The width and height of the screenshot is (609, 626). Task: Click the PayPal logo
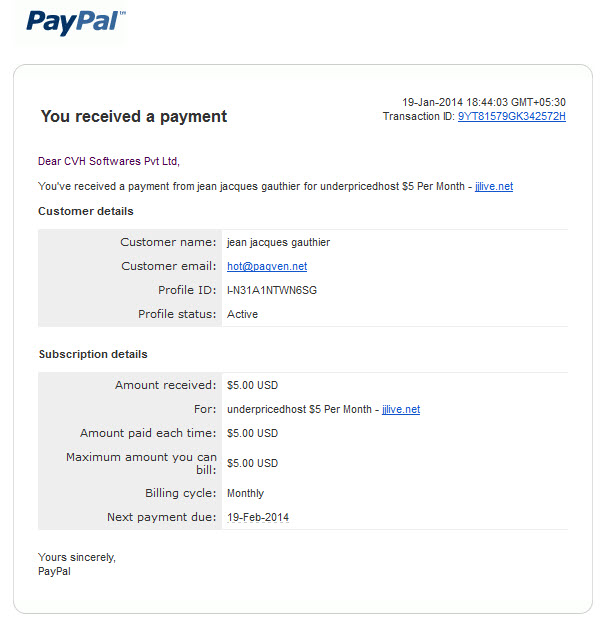[76, 23]
